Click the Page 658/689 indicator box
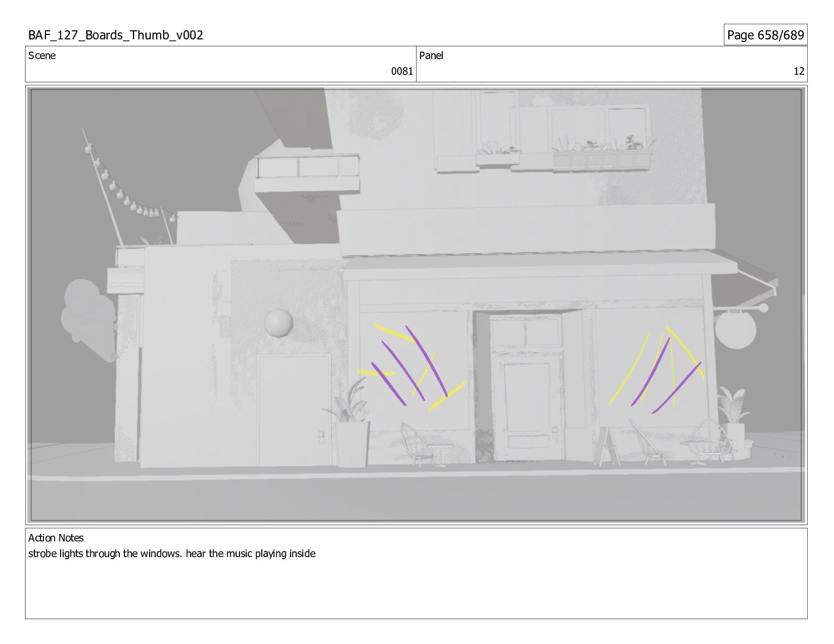 coord(765,35)
